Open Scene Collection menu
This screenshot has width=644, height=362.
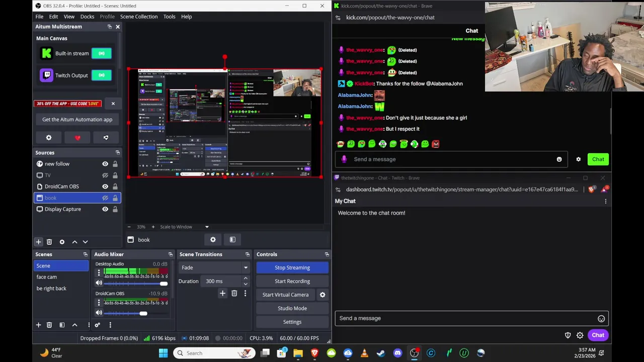[x=139, y=17]
